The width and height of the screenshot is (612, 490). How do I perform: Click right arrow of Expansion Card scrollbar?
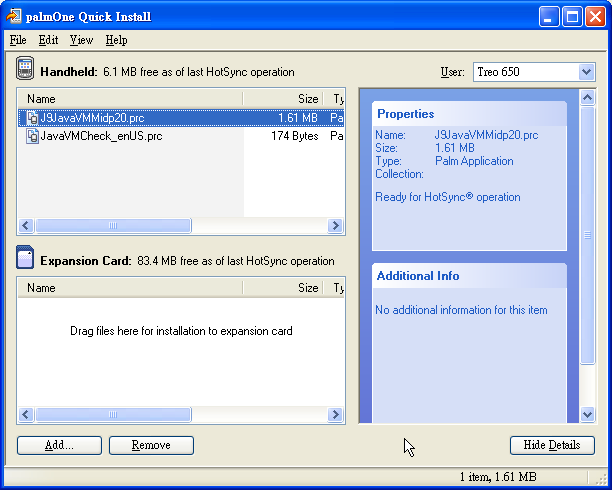pyautogui.click(x=335, y=414)
